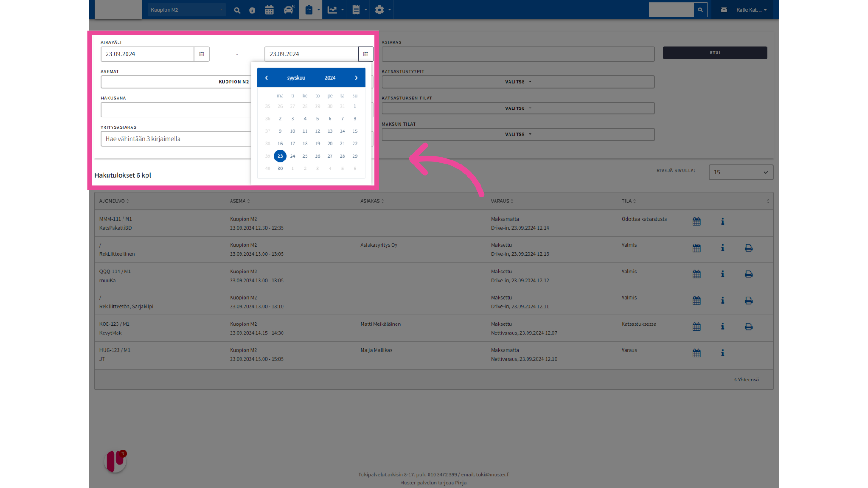The width and height of the screenshot is (868, 488).
Task: Open the calendar icon for the HUG-123 row
Action: 696,353
